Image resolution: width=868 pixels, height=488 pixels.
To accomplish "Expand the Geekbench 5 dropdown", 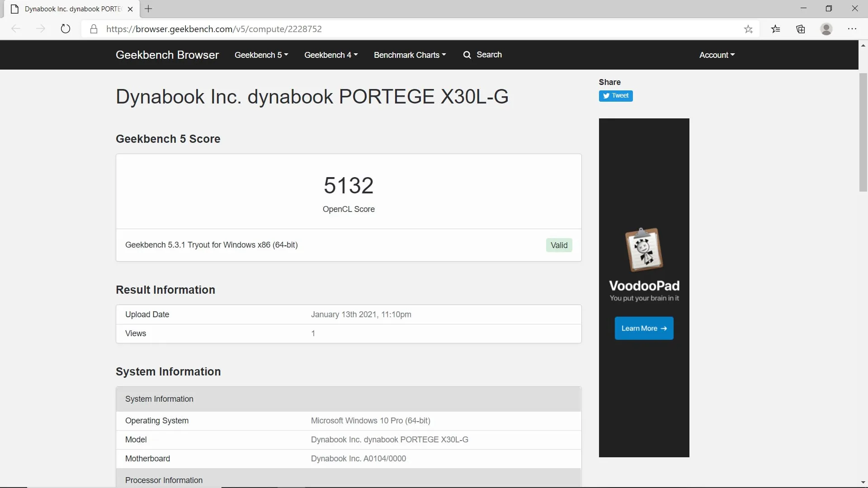I will 261,55.
